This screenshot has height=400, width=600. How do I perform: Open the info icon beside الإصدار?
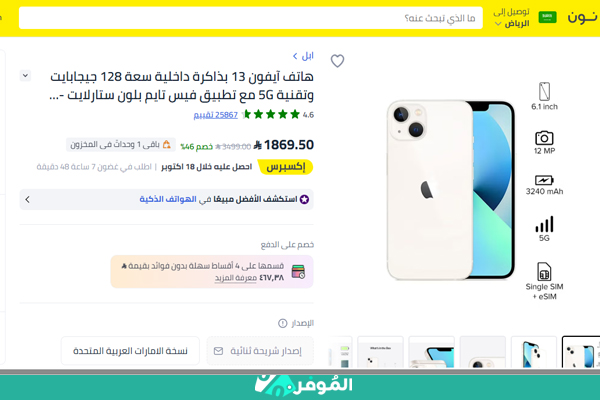[282, 323]
